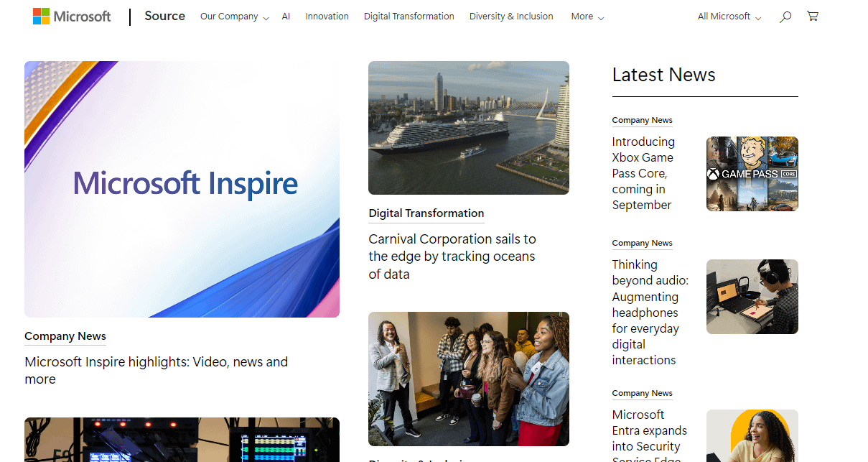Open the search magnifier icon
The width and height of the screenshot is (868, 462).
785,17
